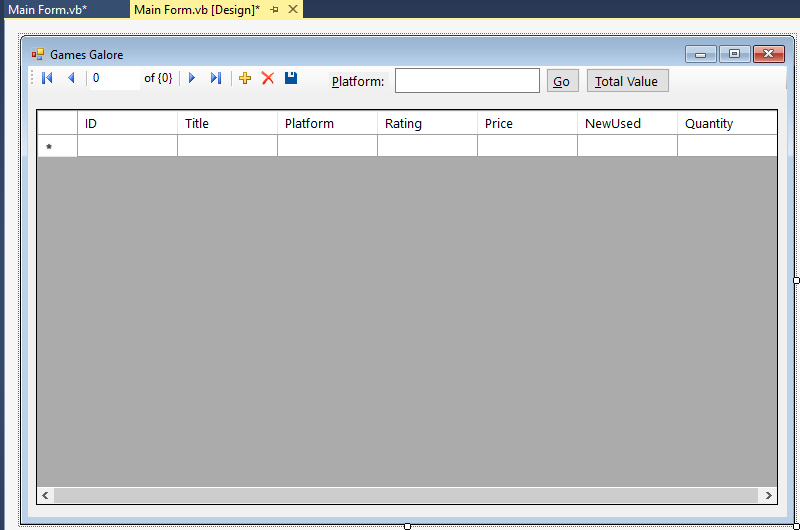Image resolution: width=800 pixels, height=530 pixels.
Task: Click the pin icon on Design tab
Action: pos(274,9)
